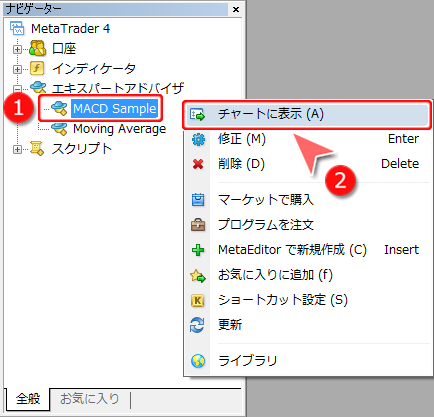Switch to the お気に入り tab
This screenshot has width=434, height=417.
pos(89,398)
